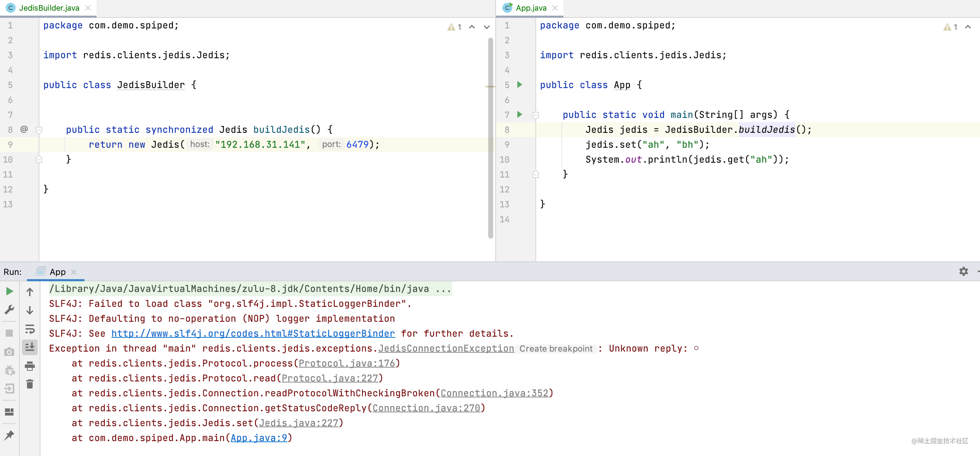Collapse buildJedis method fold marker on line 8
Screen dimensions: 980x456
click(39, 130)
